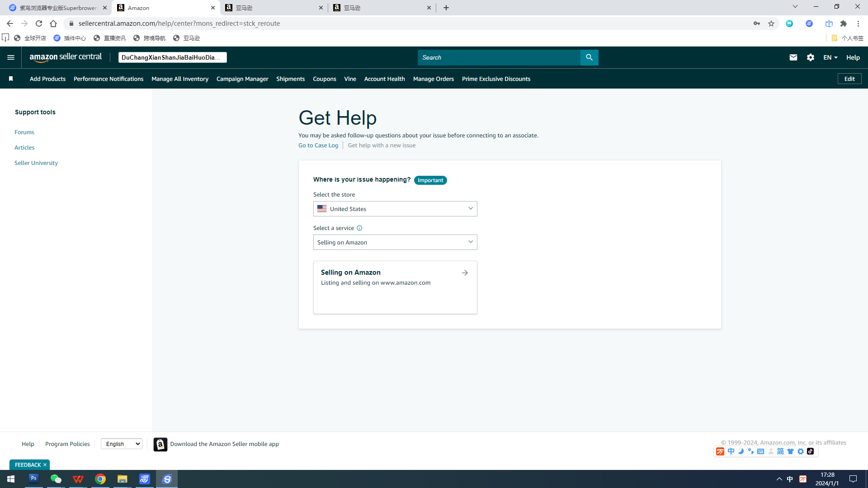868x488 pixels.
Task: Click the arrow on Selling on Amazon card
Action: click(x=465, y=273)
